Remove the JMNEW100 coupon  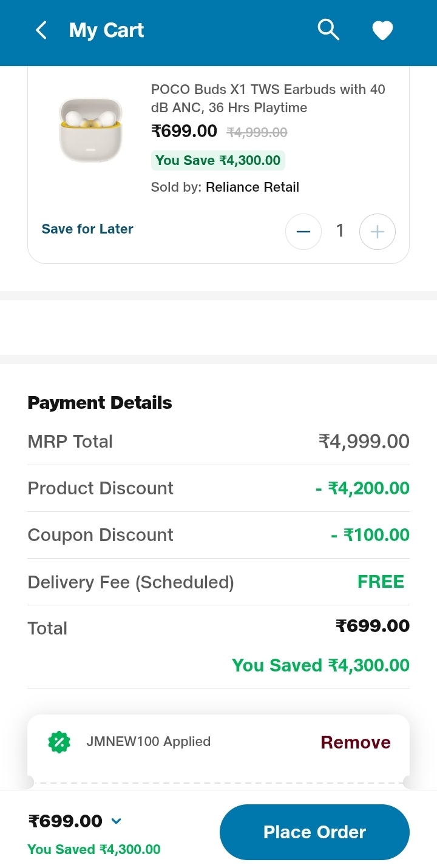pyautogui.click(x=356, y=742)
